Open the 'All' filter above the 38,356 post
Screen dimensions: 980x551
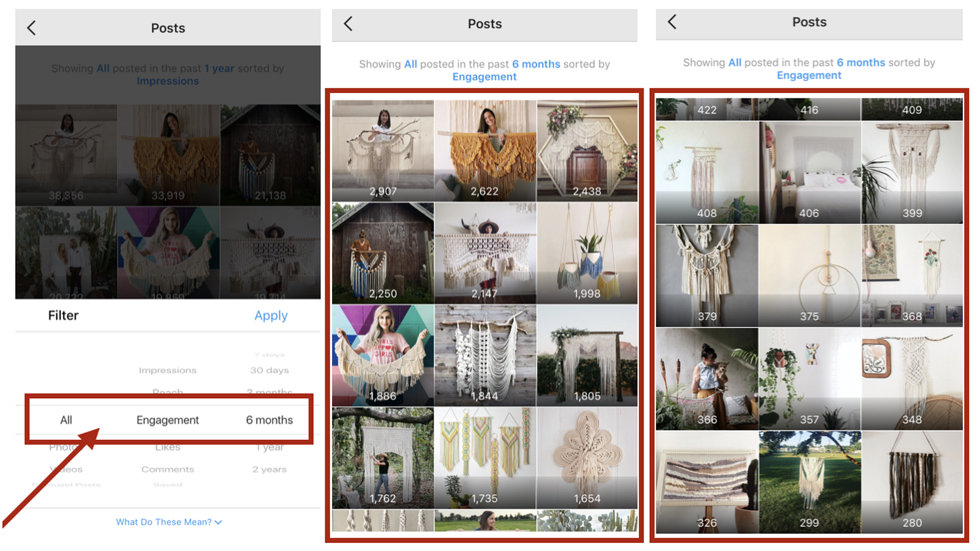[103, 69]
